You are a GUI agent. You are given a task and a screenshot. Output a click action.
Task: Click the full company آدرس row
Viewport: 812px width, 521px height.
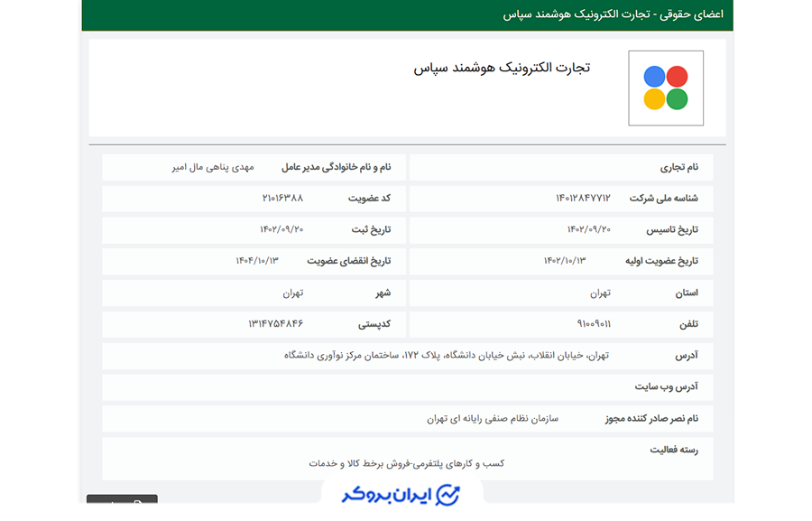(x=406, y=356)
